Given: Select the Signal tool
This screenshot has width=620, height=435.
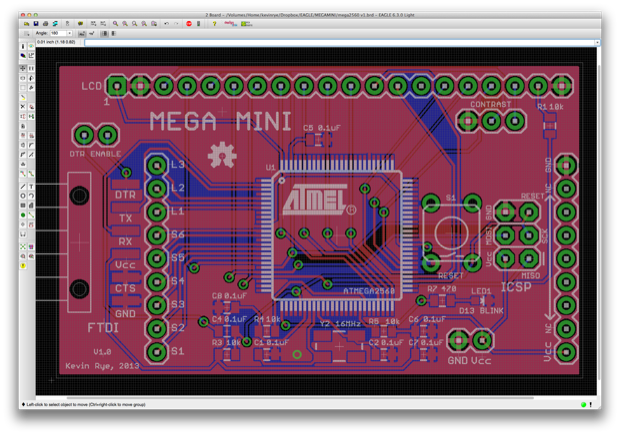Looking at the screenshot, I should point(31,215).
